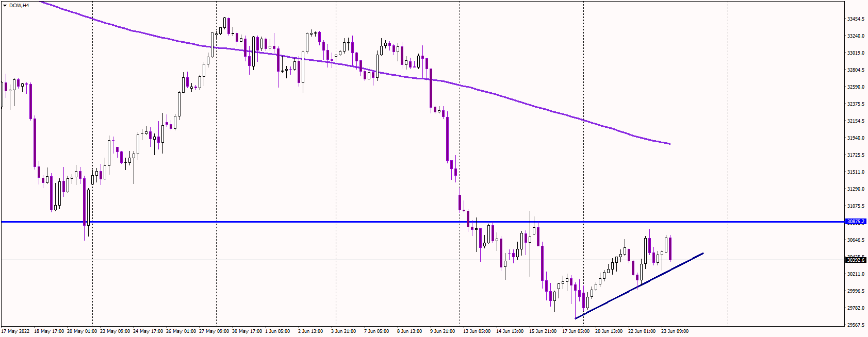Click the blue 30875.2 price tag
The height and width of the screenshot is (337, 868).
856,222
